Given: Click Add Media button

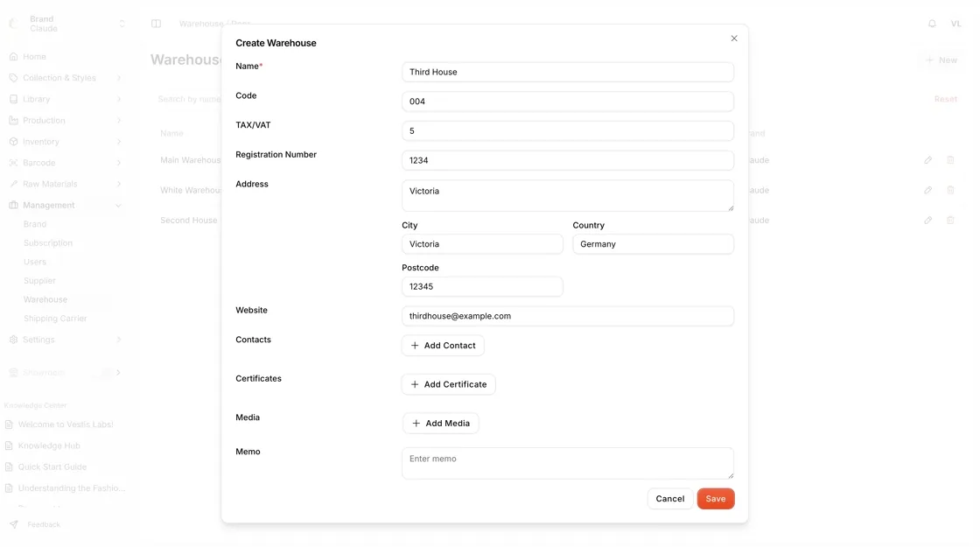Looking at the screenshot, I should pyautogui.click(x=441, y=424).
